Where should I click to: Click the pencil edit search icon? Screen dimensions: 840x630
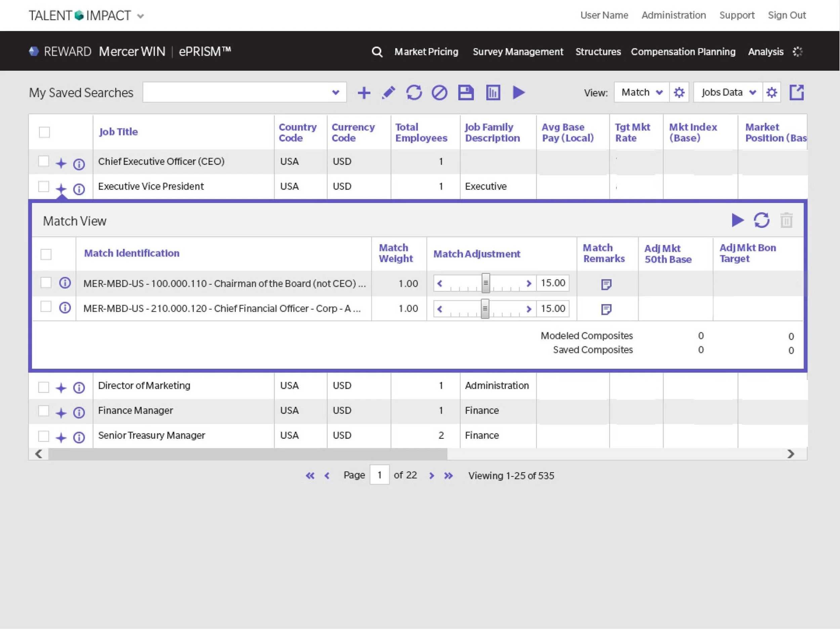388,93
